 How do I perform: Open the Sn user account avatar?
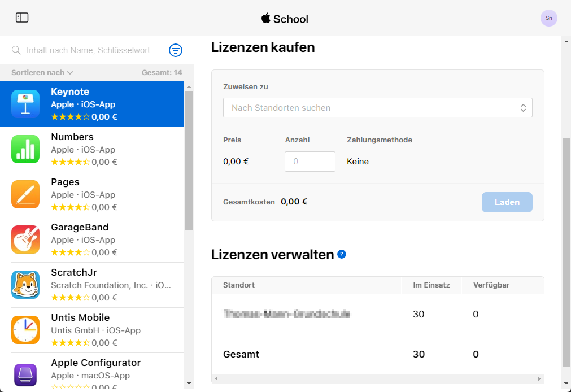coord(548,18)
